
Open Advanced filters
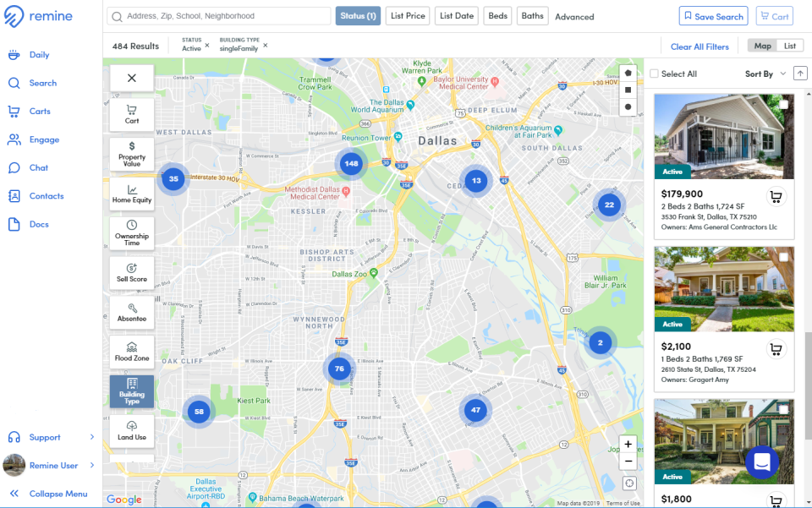click(x=574, y=17)
